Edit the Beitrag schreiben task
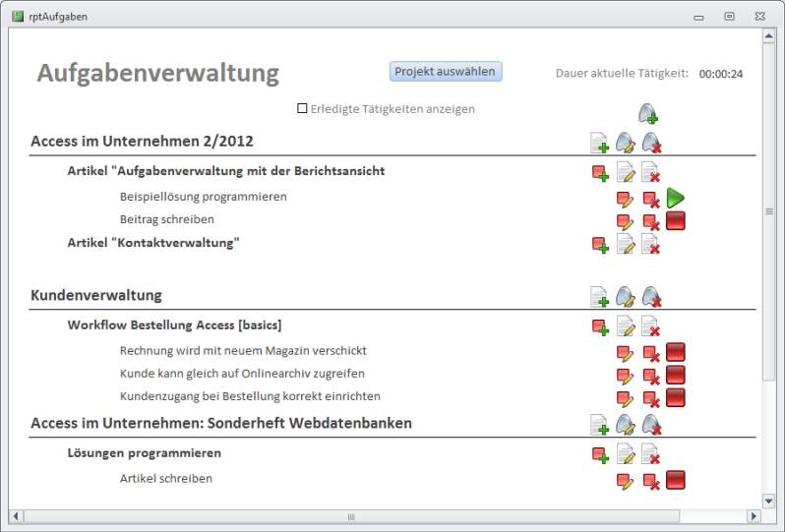This screenshot has width=785, height=532. point(625,221)
